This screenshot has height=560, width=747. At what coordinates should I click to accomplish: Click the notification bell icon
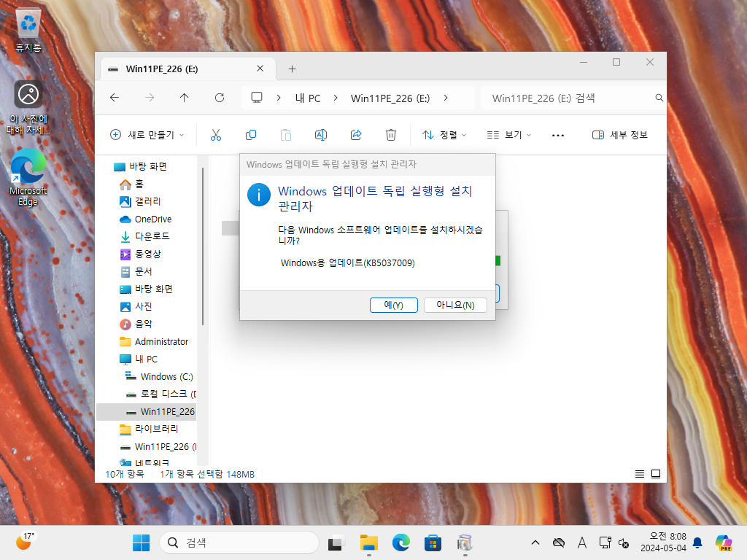click(697, 542)
